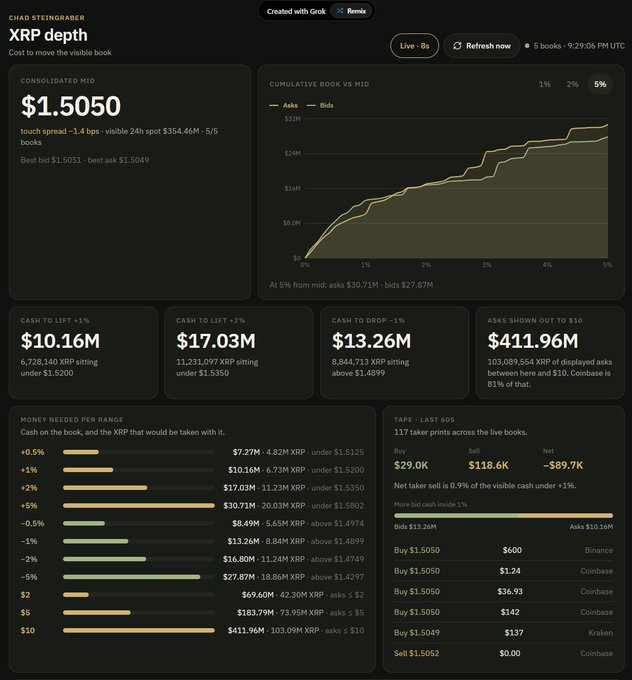632x680 pixels.
Task: Click the −1% row label
Action: pyautogui.click(x=29, y=541)
